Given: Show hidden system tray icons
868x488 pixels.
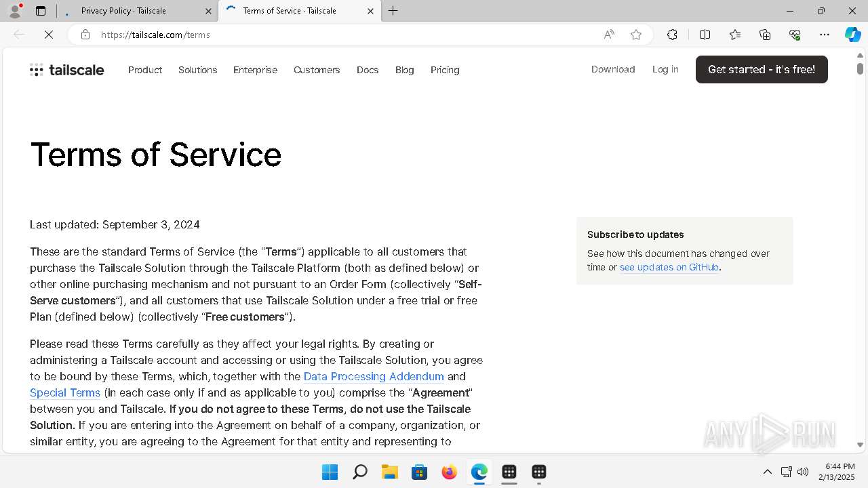Looking at the screenshot, I should coord(768,472).
